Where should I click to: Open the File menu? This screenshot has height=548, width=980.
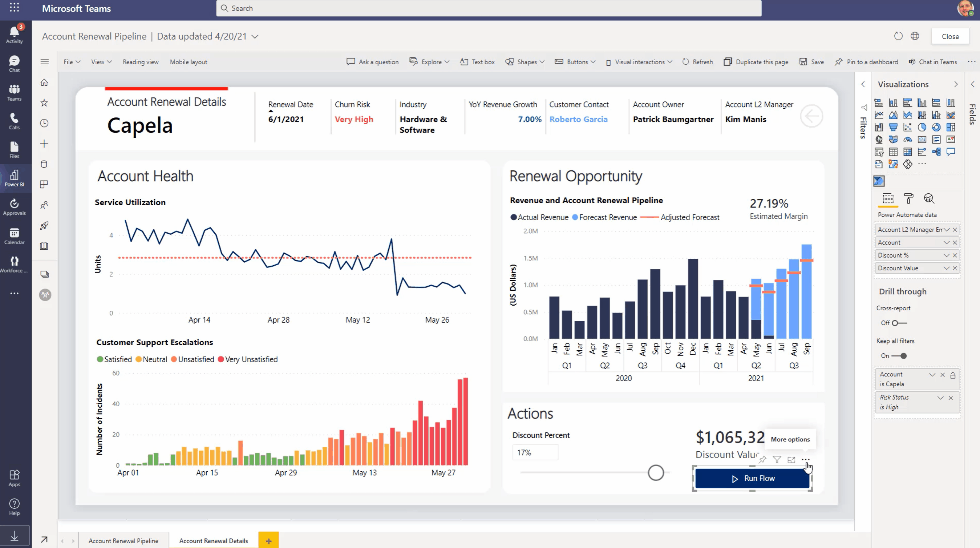(x=72, y=62)
